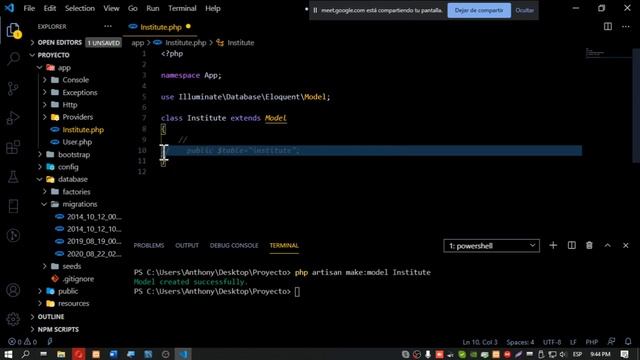This screenshot has height=360, width=640.
Task: Expand the Console folder
Action: [76, 80]
